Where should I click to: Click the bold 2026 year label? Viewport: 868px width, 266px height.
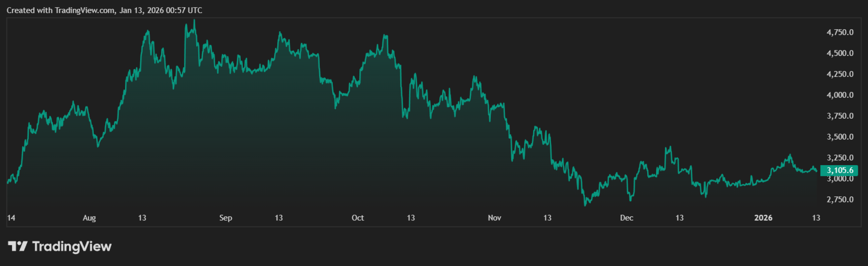click(763, 218)
